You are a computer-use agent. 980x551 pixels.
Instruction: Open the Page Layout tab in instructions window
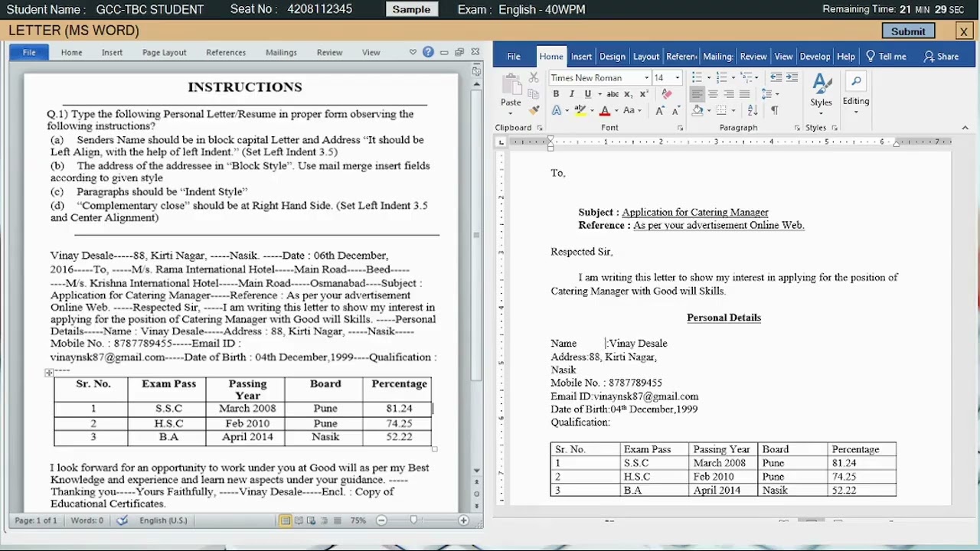(x=164, y=53)
